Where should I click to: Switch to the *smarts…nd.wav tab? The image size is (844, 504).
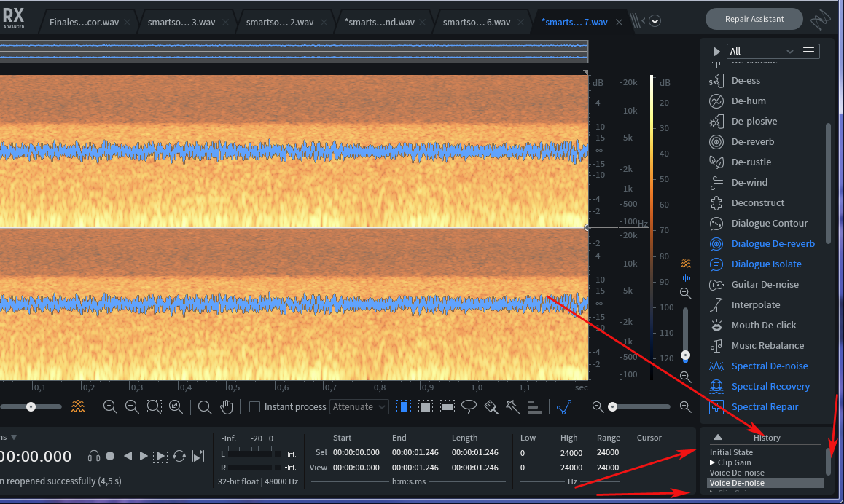(x=380, y=22)
